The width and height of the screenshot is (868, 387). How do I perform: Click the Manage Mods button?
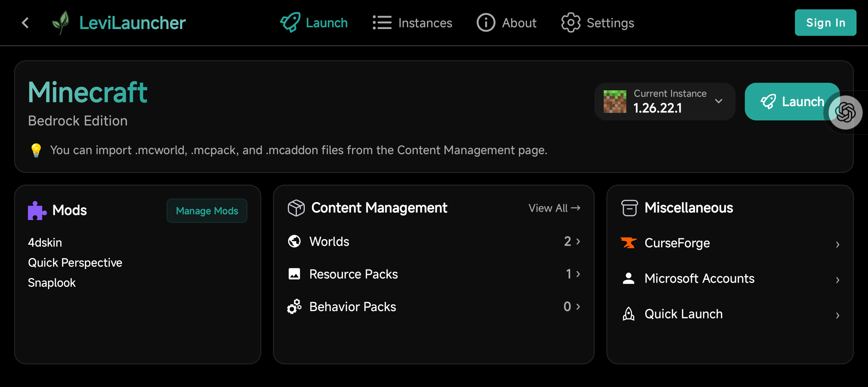[x=207, y=211]
